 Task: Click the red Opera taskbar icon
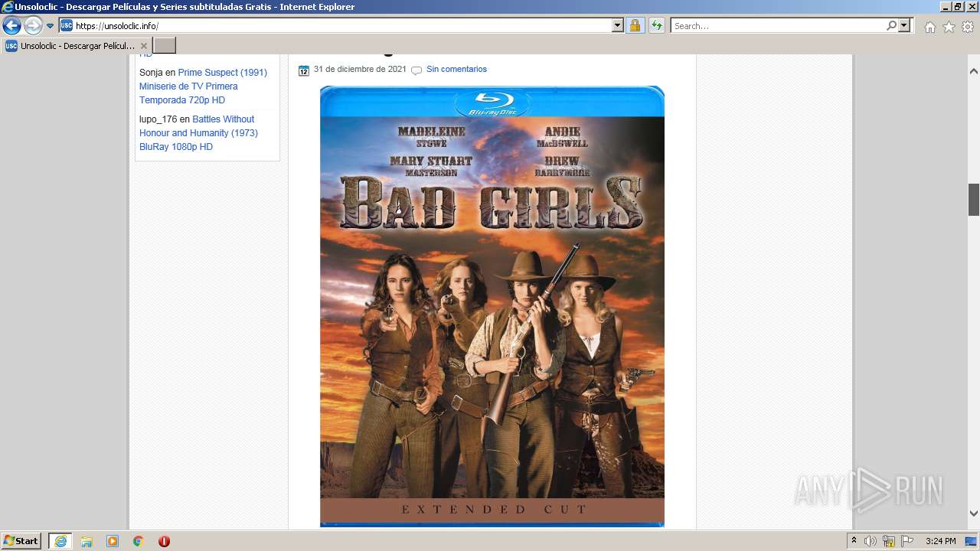point(164,541)
